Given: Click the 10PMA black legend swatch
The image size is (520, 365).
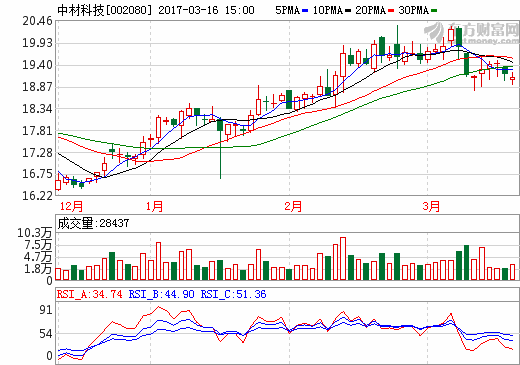Looking at the screenshot, I should pos(348,11).
